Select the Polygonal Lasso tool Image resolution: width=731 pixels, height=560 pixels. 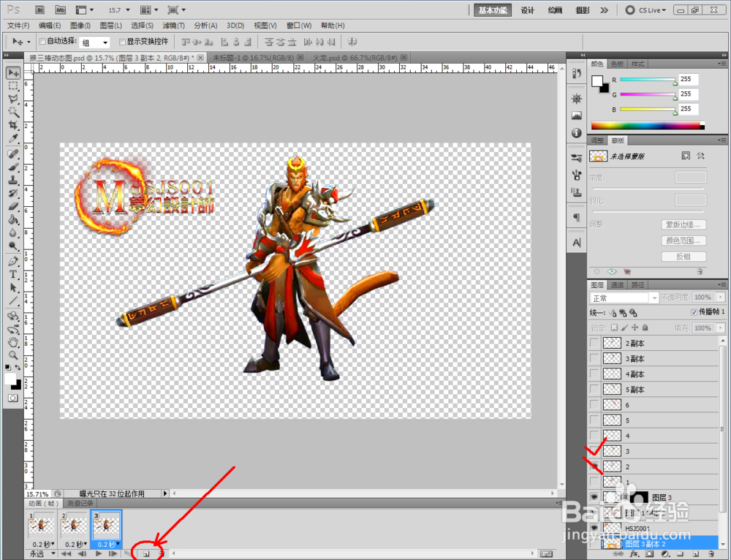13,99
